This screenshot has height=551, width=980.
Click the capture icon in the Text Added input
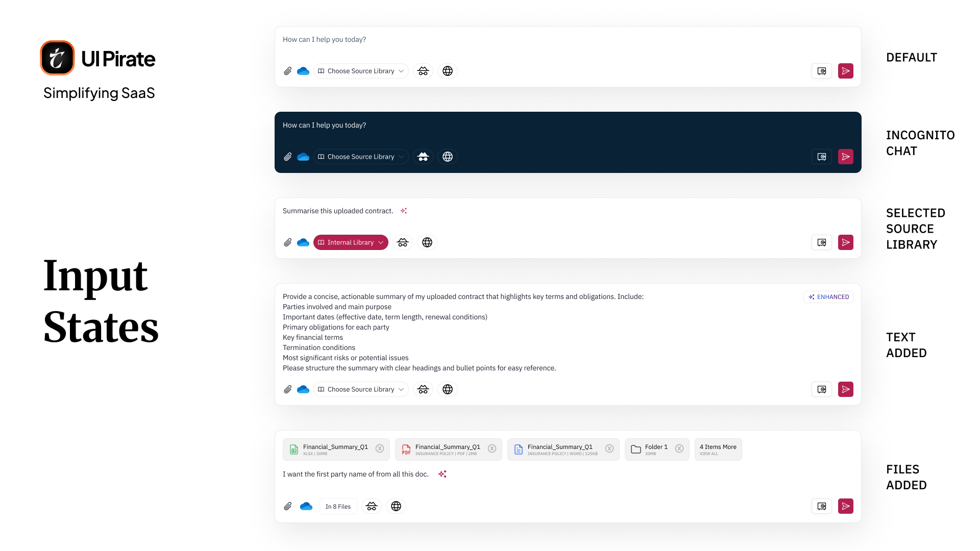822,389
